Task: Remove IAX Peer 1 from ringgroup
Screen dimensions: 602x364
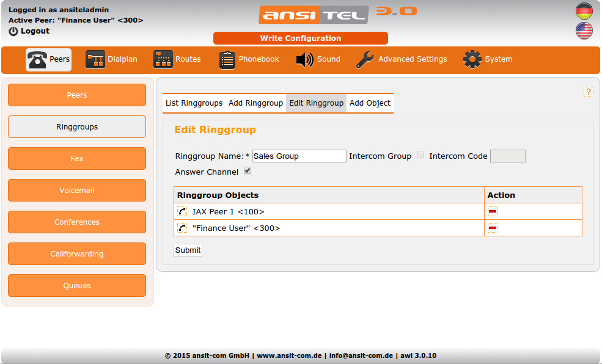Action: [493, 211]
